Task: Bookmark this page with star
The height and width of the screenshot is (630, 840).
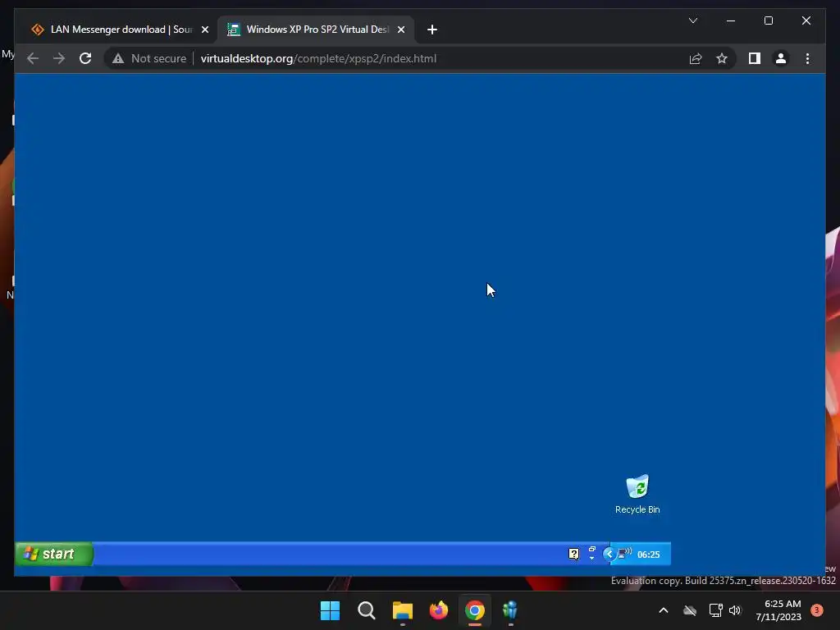Action: coord(722,58)
